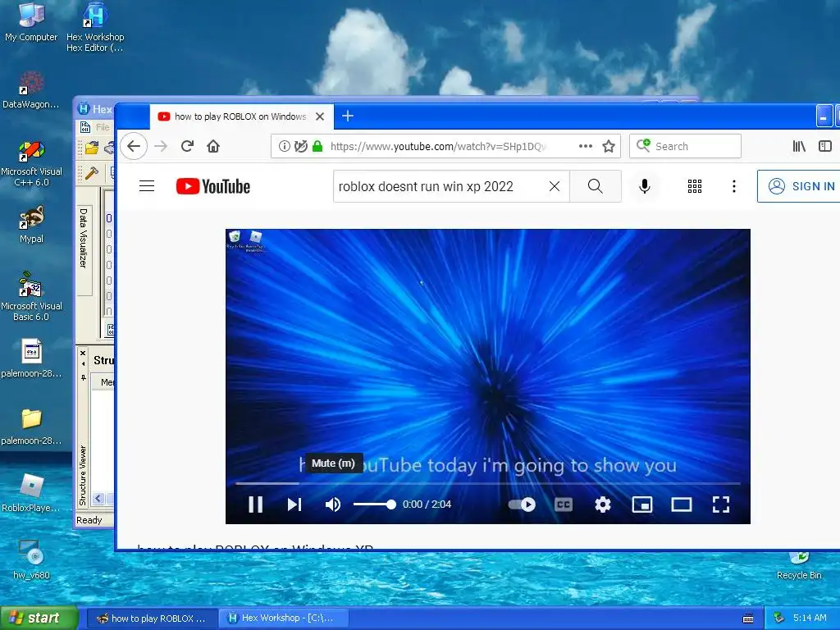
Task: Toggle the autoplay switch
Action: click(x=522, y=504)
